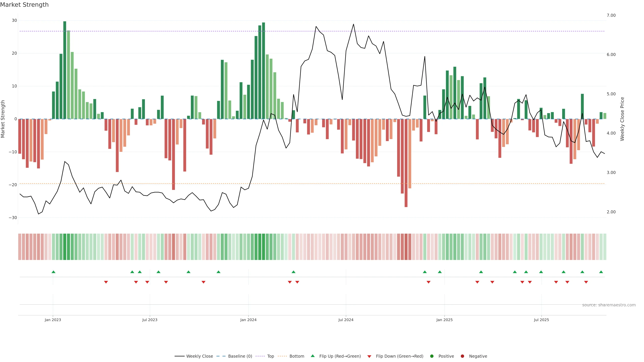Screen dimensions: 644x362
Task: Click the Market Strength y-axis title
Action: click(3, 119)
